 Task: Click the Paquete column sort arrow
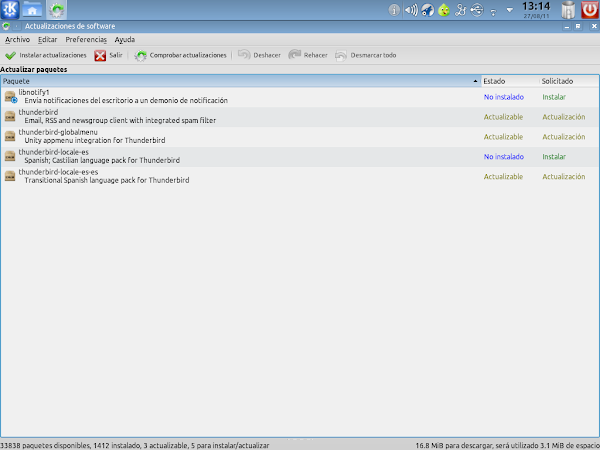click(475, 81)
